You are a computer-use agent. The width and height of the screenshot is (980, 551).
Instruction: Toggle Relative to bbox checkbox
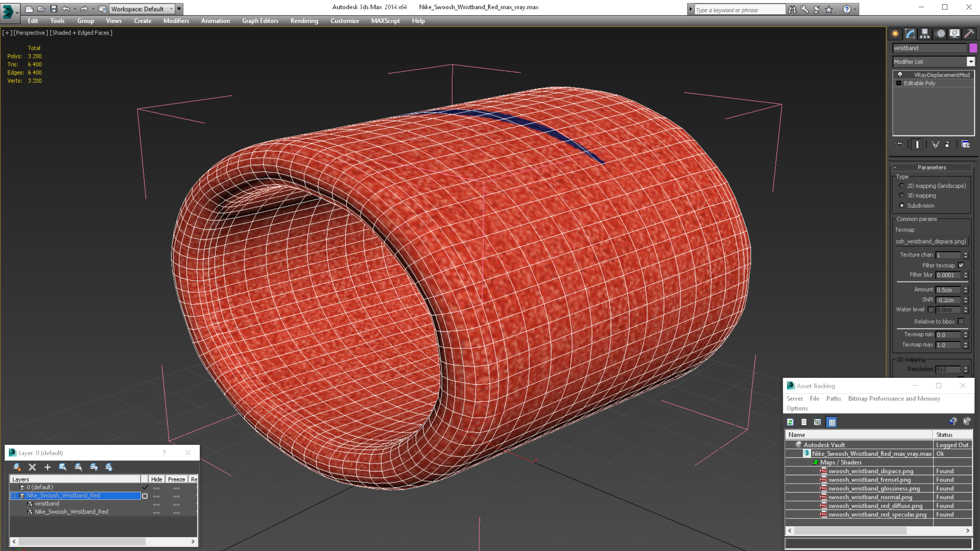click(x=961, y=321)
